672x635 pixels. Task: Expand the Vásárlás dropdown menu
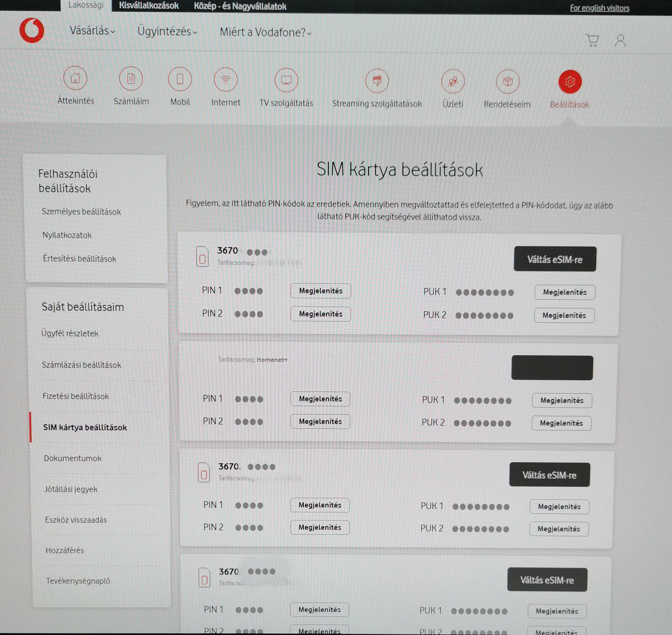tap(92, 31)
